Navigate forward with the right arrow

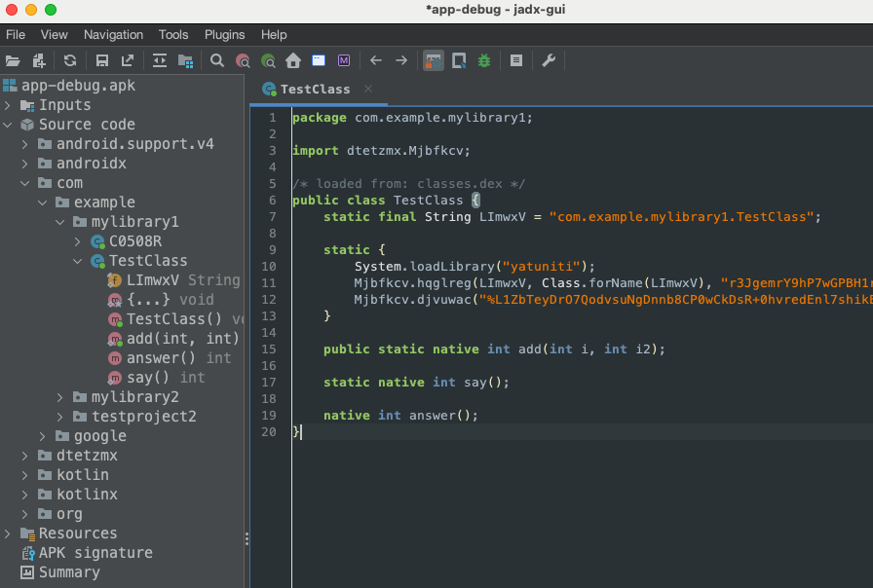401,60
